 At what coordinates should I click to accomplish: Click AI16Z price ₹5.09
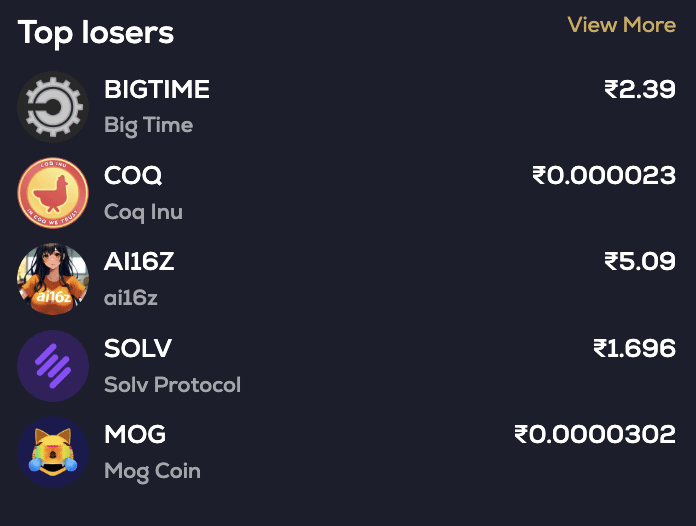pos(640,262)
